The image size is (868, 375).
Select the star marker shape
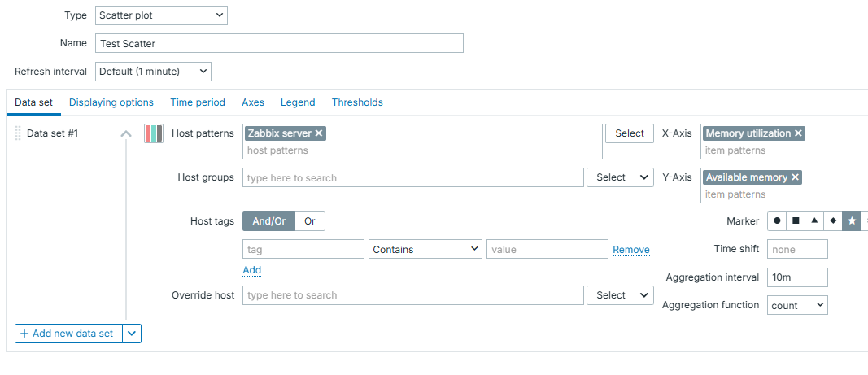pyautogui.click(x=852, y=220)
